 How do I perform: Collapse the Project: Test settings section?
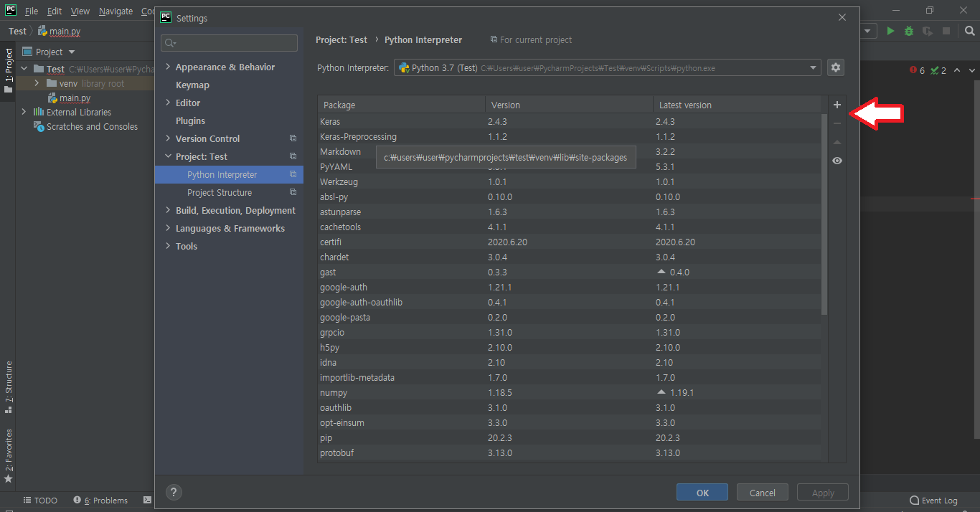(x=168, y=156)
